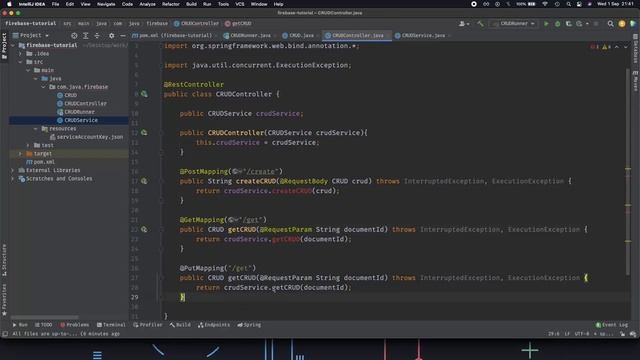
Task: Go to previous highlighted error arrow
Action: (617, 47)
